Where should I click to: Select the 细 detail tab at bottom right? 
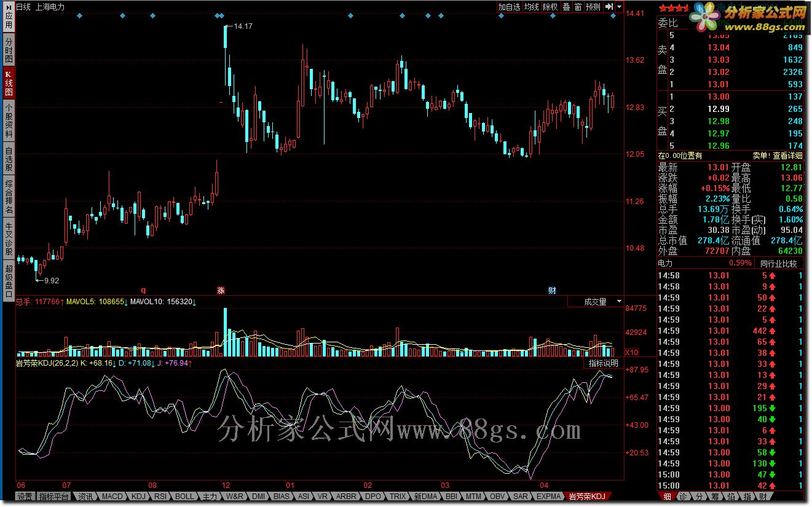[x=666, y=497]
